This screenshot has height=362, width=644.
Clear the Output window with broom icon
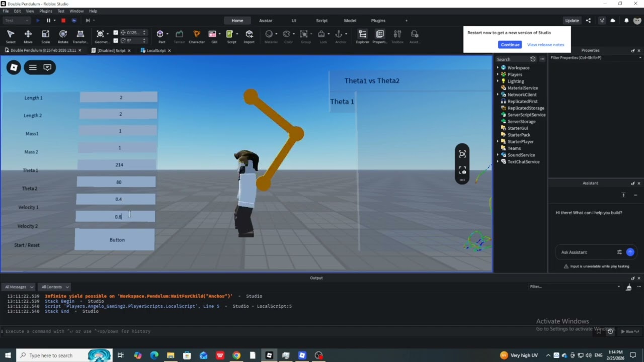coord(628,287)
